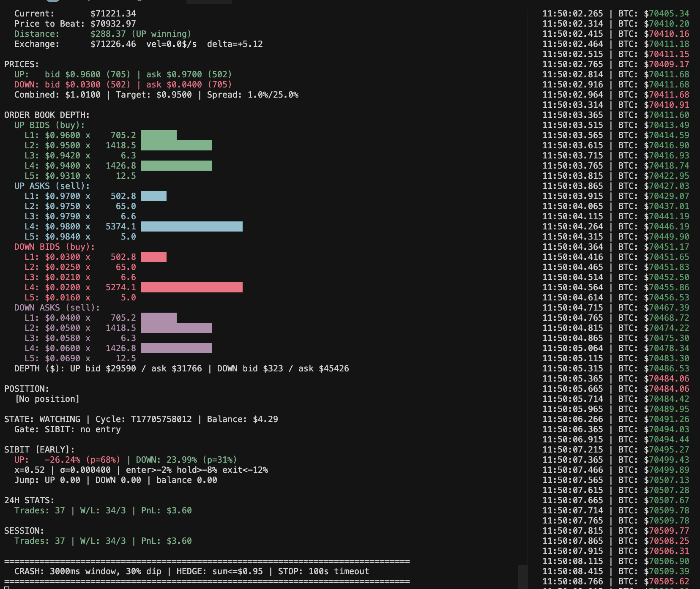Click the left pane scrollbar thumb
The width and height of the screenshot is (700, 589).
pos(522,576)
